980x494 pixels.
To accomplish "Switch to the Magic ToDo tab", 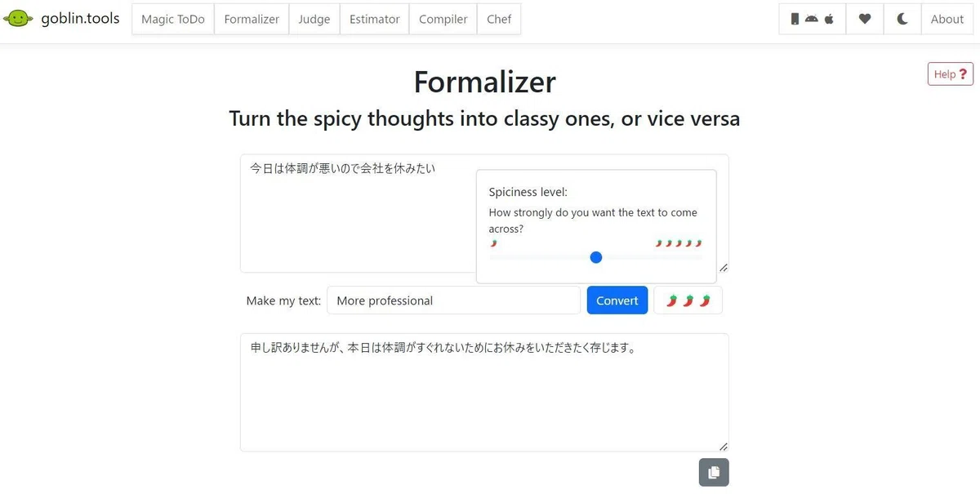I will click(x=173, y=20).
